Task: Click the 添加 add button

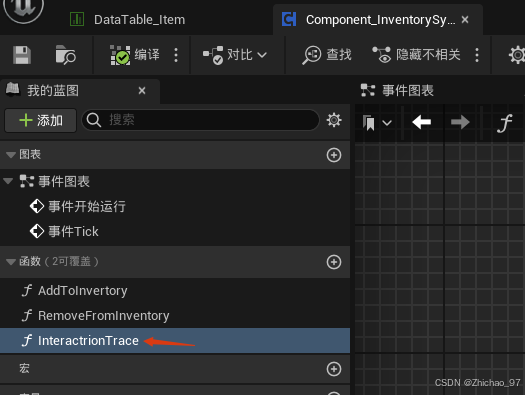Action: pyautogui.click(x=41, y=121)
